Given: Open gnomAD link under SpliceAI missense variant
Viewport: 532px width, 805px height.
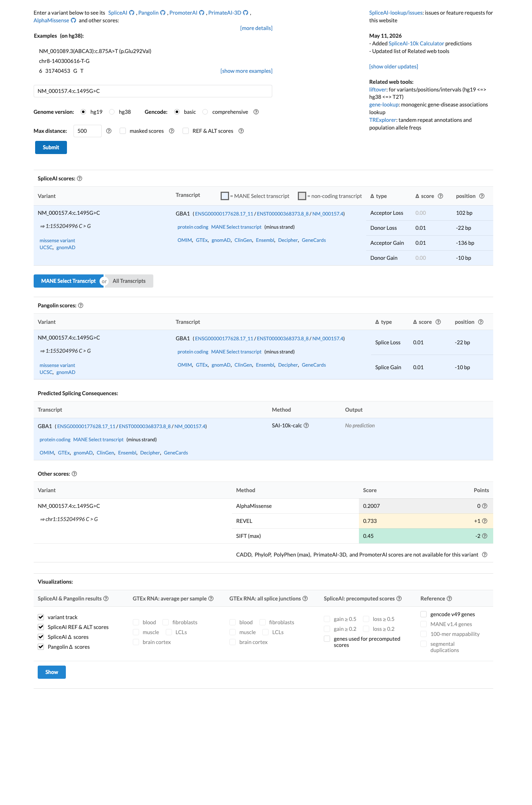Looking at the screenshot, I should point(66,248).
